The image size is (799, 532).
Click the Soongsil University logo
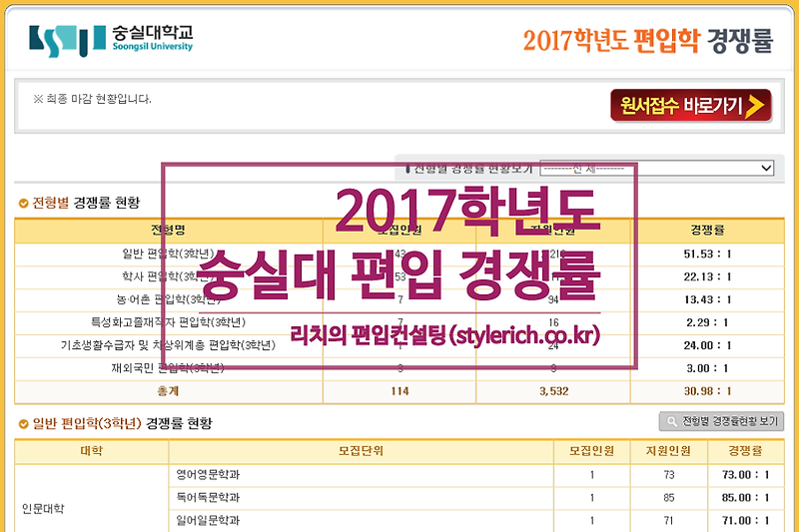(x=111, y=40)
